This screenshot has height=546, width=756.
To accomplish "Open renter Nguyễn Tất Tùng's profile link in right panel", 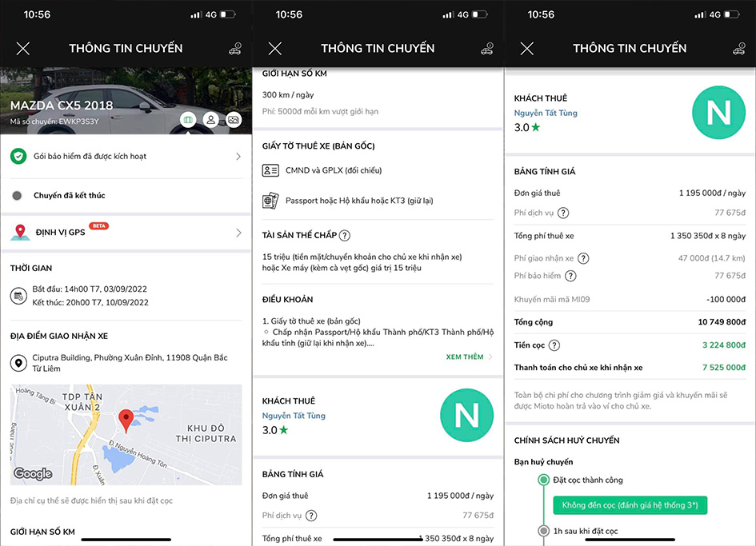I will pyautogui.click(x=546, y=113).
